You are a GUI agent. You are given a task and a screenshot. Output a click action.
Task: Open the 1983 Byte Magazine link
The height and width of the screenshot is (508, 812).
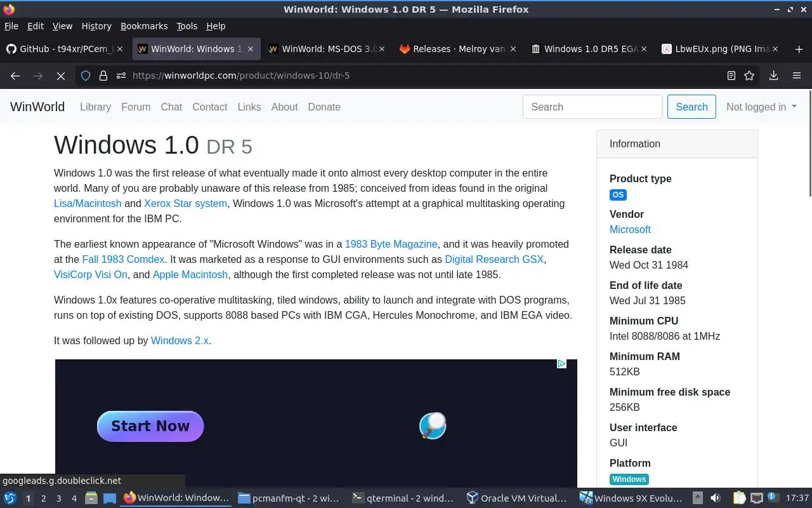tap(391, 244)
